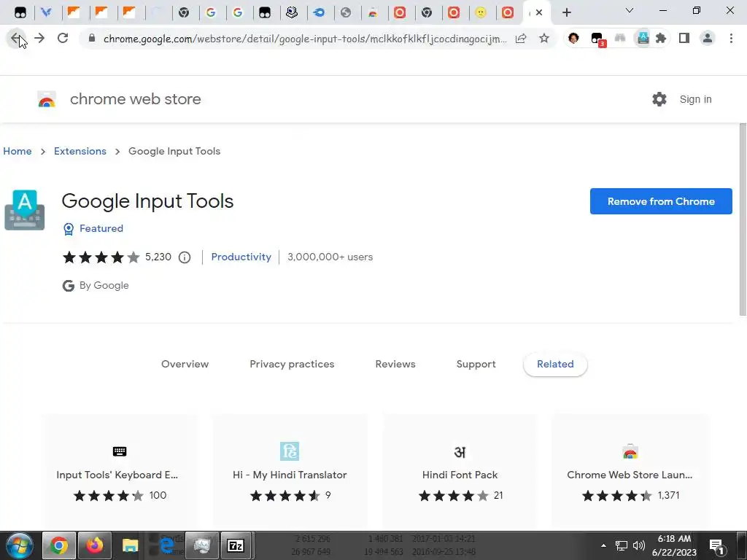Image resolution: width=747 pixels, height=560 pixels.
Task: Open the Support tab
Action: 476,365
